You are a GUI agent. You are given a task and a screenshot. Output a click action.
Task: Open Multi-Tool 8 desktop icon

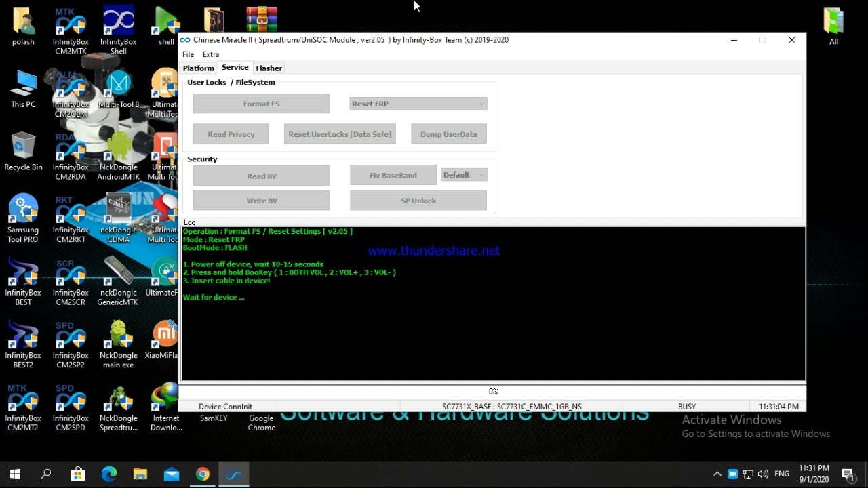coord(118,89)
